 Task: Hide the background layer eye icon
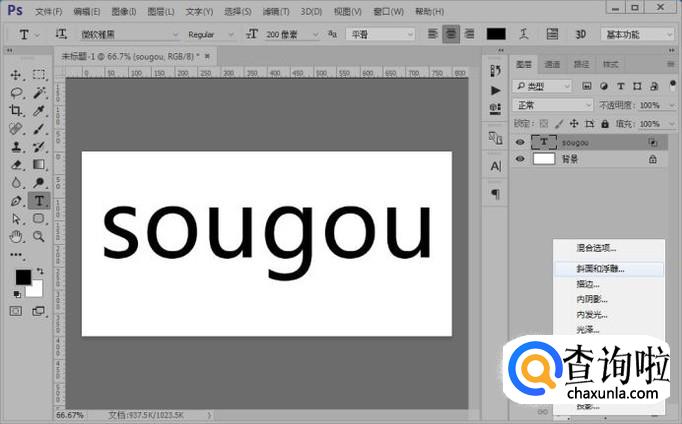click(x=520, y=159)
